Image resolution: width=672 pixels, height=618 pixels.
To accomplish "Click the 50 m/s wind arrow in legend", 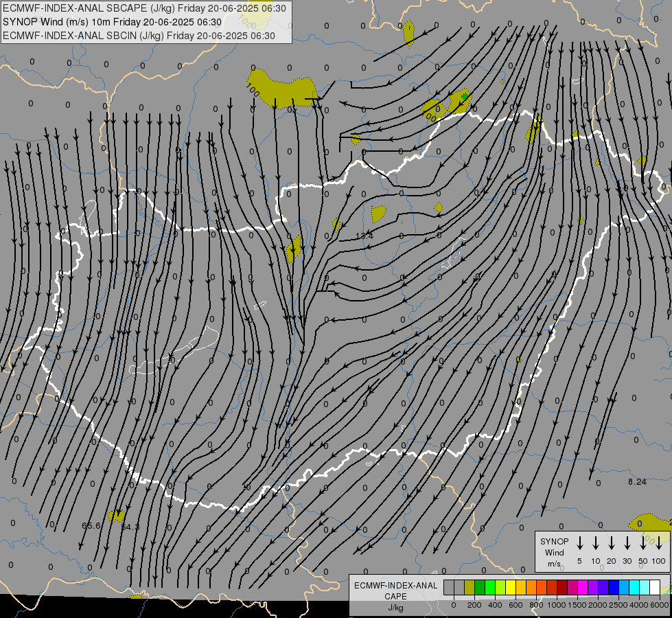I will click(643, 543).
